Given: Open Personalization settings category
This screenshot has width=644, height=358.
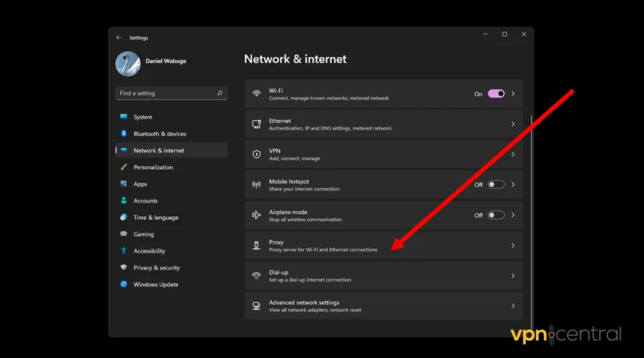Looking at the screenshot, I should [x=171, y=168].
